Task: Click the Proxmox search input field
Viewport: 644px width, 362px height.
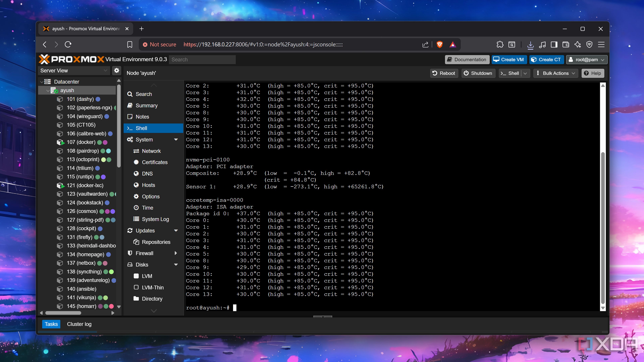Action: [x=202, y=59]
